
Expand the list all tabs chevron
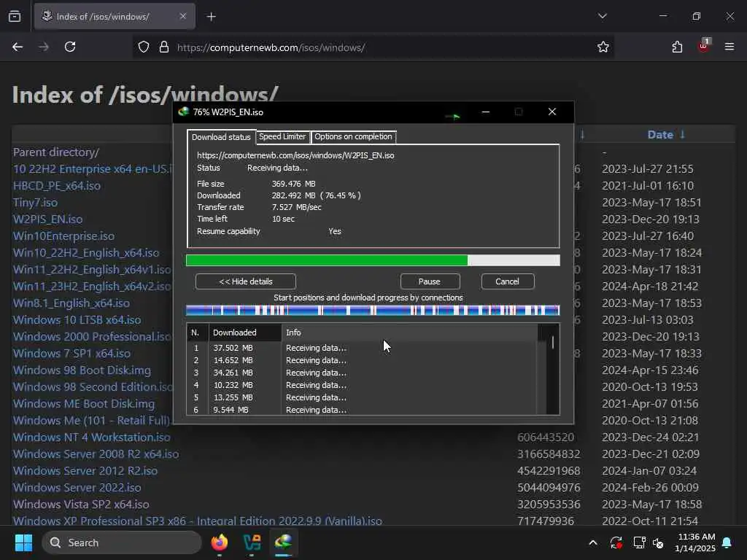(x=602, y=16)
